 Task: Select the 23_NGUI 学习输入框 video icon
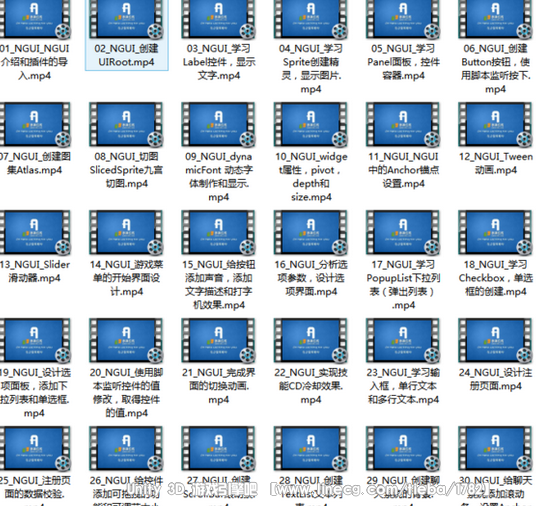pyautogui.click(x=403, y=341)
